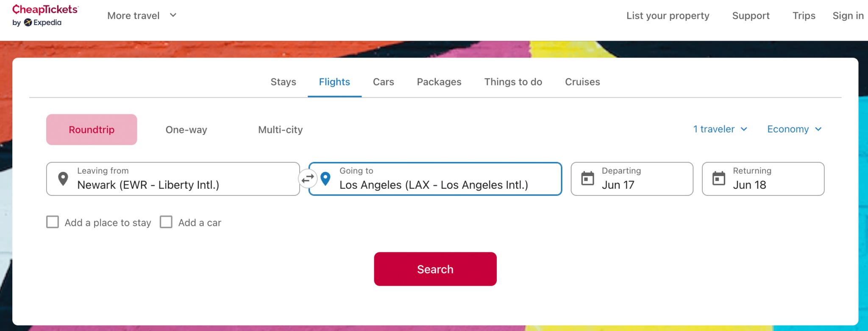
Task: Click the swap origin and destination arrows icon
Action: point(308,179)
